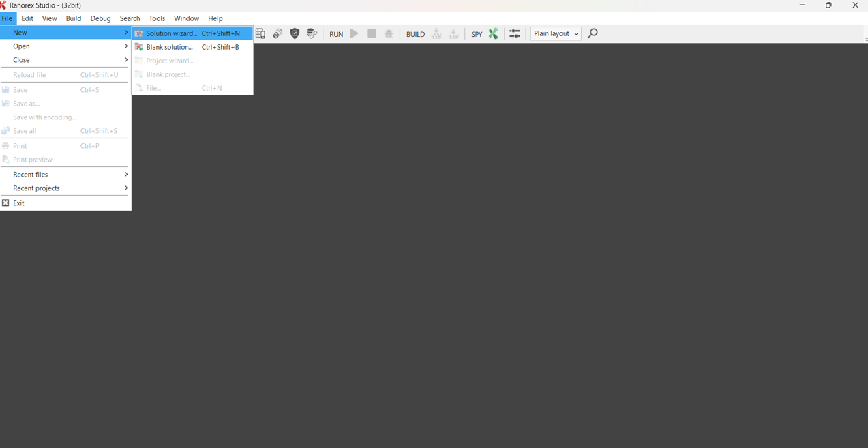Expand the Open submenu
Image resolution: width=868 pixels, height=448 pixels.
pyautogui.click(x=65, y=46)
